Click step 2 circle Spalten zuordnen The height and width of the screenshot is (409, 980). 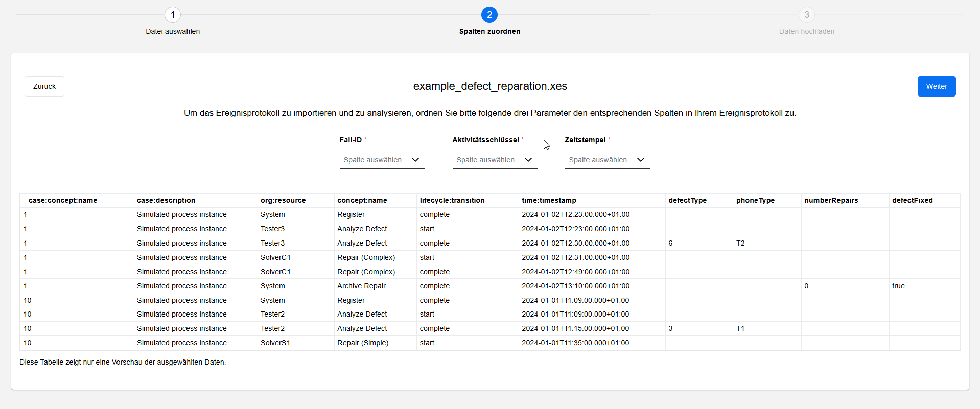(489, 15)
